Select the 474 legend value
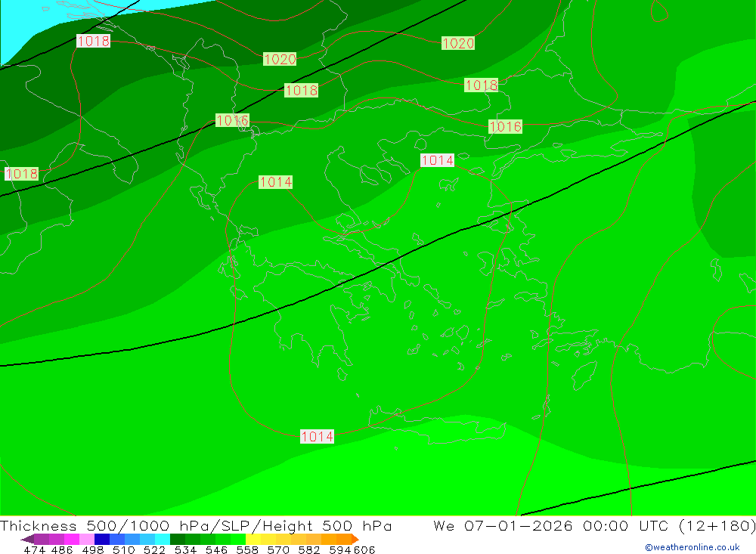This screenshot has width=756, height=554. [x=34, y=549]
